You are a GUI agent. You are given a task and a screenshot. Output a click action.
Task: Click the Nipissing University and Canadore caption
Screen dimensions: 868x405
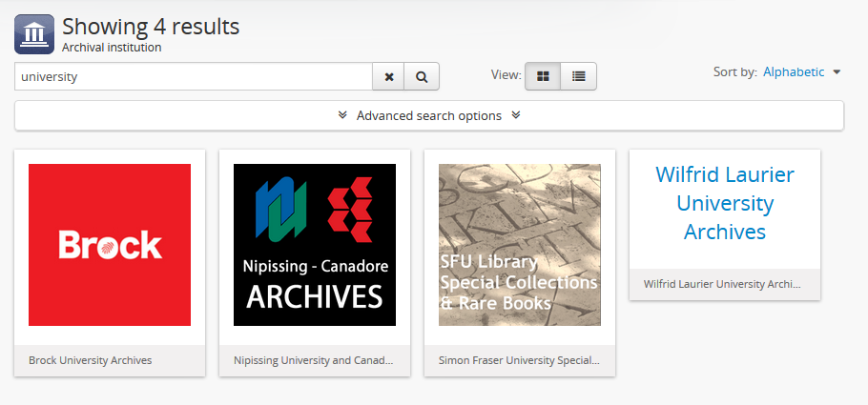314,360
